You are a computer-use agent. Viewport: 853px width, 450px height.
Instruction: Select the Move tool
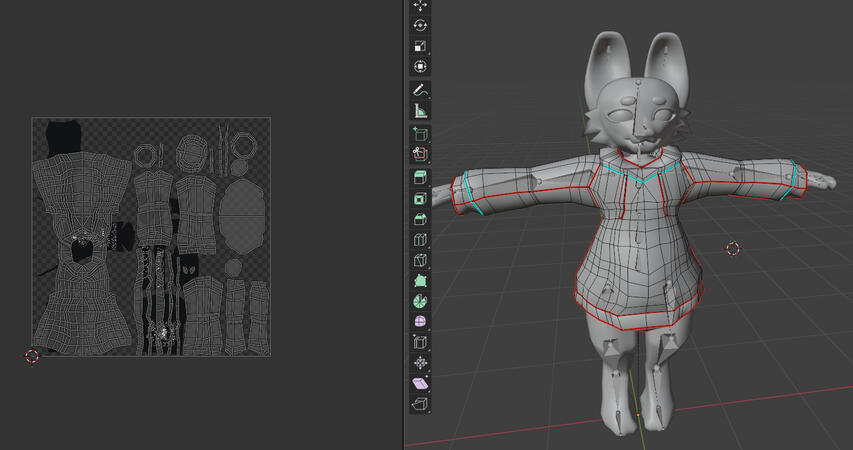point(420,5)
